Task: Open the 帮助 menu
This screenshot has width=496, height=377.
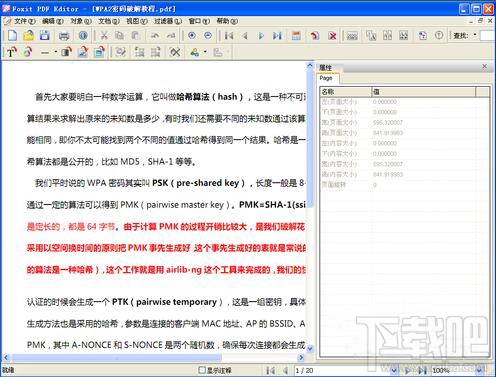Action: [227, 21]
